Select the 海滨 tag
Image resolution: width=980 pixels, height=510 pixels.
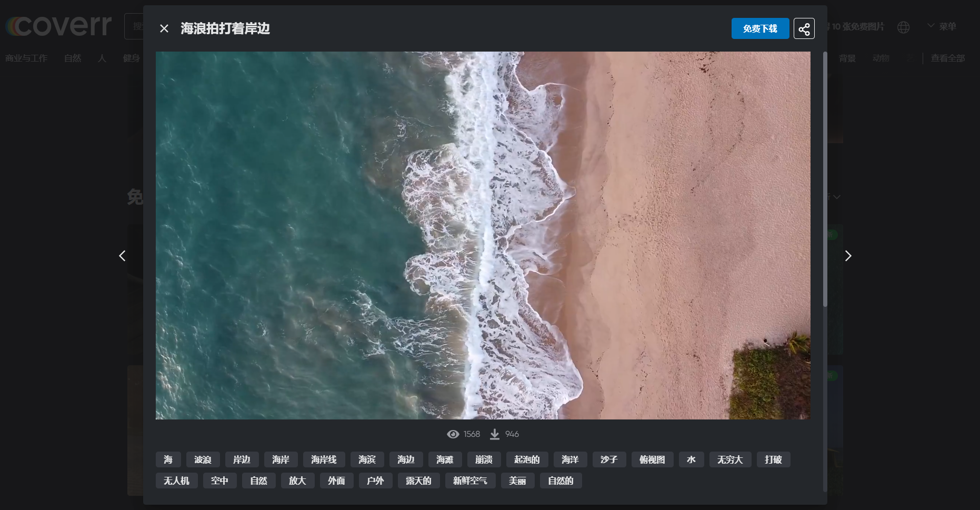coord(367,459)
